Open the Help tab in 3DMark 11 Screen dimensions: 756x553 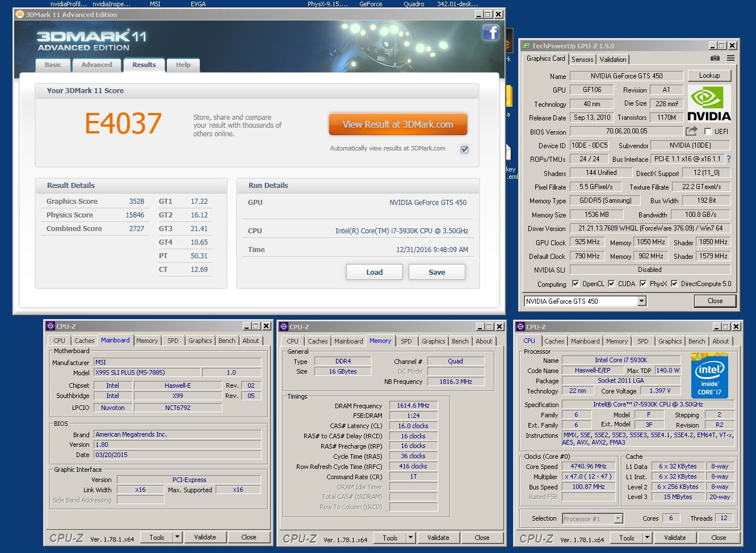[x=183, y=65]
